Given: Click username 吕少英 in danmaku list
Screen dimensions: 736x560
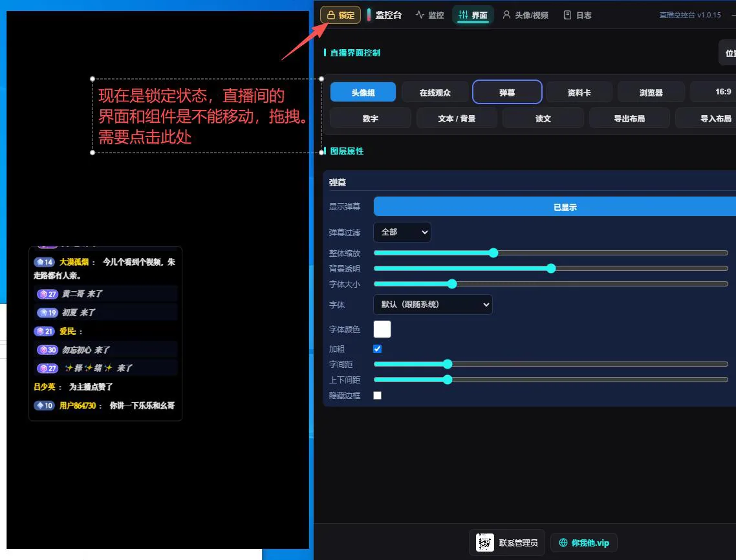Looking at the screenshot, I should (x=45, y=387).
